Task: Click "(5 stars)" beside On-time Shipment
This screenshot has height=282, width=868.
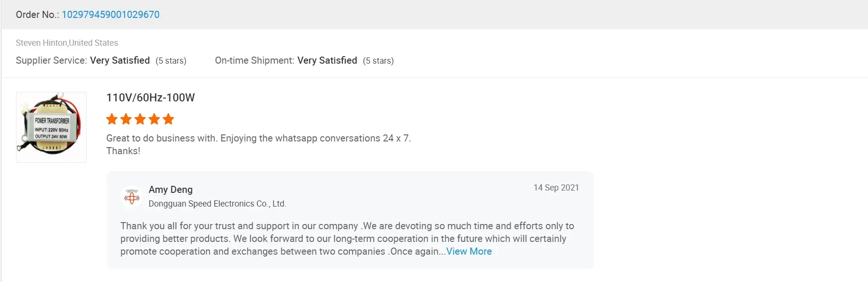Action: pos(378,61)
